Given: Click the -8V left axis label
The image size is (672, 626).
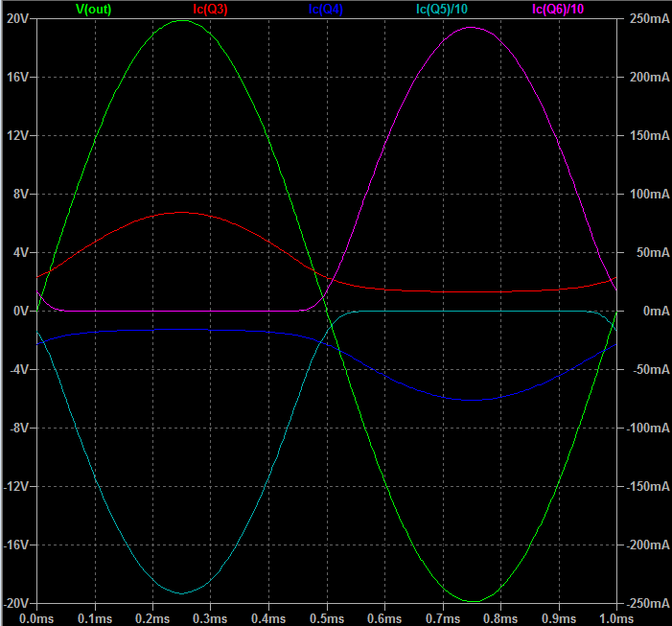Looking at the screenshot, I should point(19,429).
